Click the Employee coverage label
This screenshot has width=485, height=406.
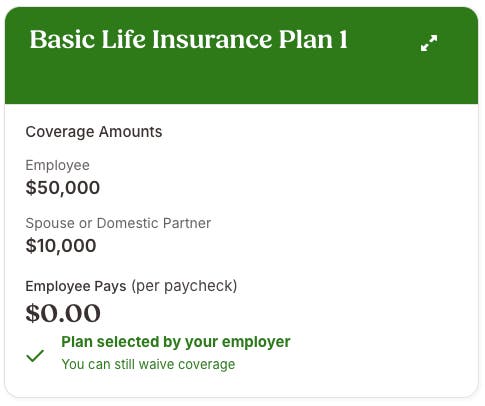point(58,165)
